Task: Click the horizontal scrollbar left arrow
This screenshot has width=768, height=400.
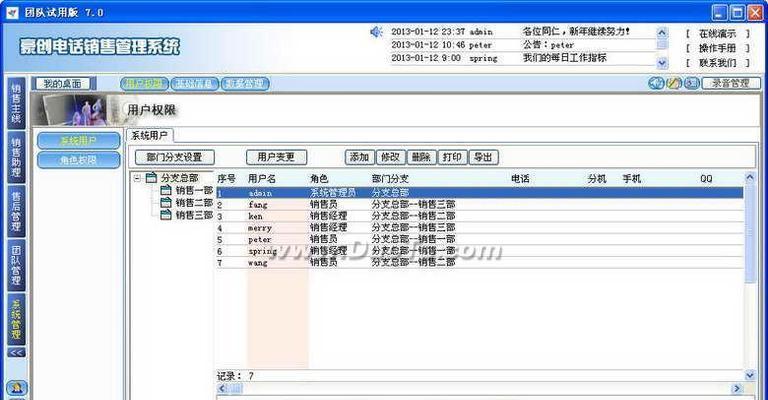Action: pyautogui.click(x=223, y=389)
